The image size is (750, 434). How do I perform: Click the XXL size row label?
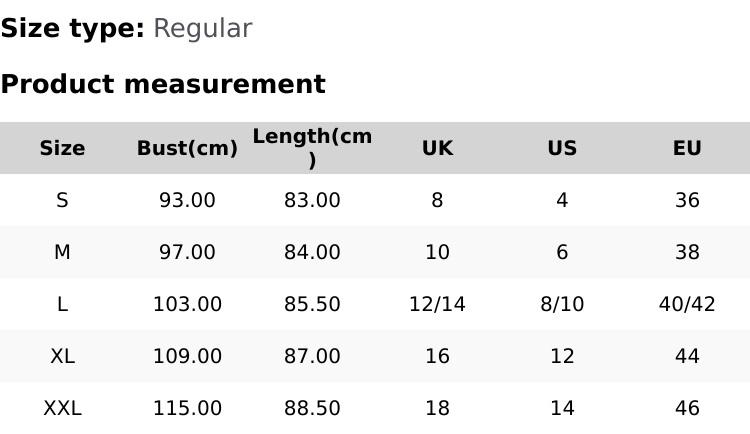[62, 408]
